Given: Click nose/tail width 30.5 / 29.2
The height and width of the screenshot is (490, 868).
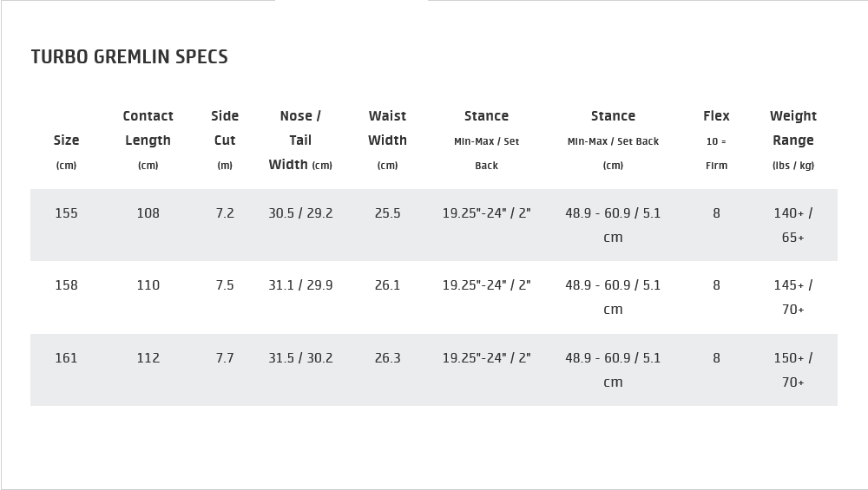Looking at the screenshot, I should click(x=300, y=213).
